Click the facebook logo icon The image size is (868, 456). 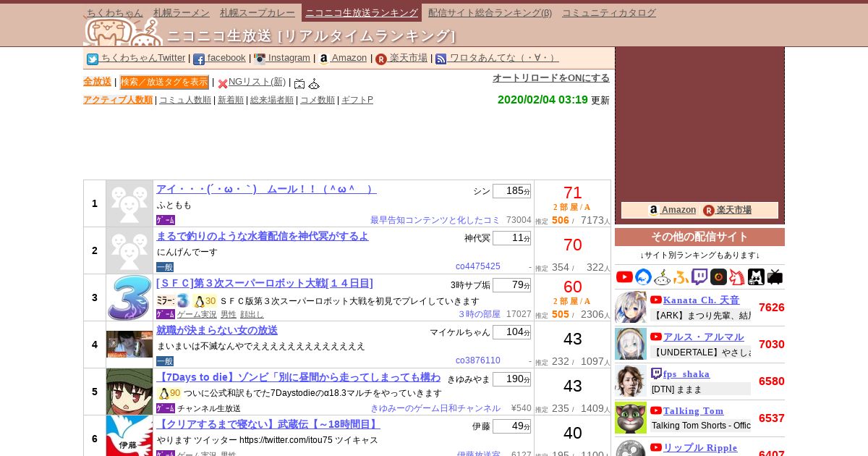coord(199,59)
